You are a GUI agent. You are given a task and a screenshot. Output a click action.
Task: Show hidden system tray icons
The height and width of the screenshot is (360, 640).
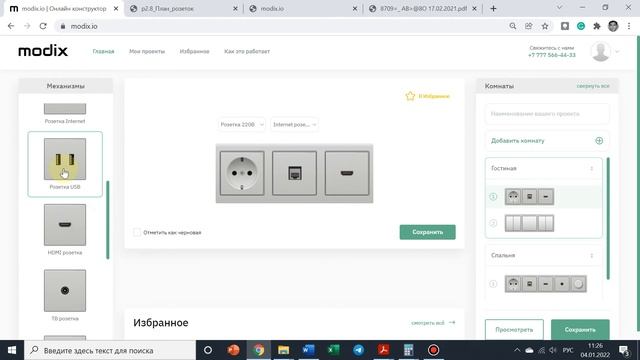(x=517, y=350)
